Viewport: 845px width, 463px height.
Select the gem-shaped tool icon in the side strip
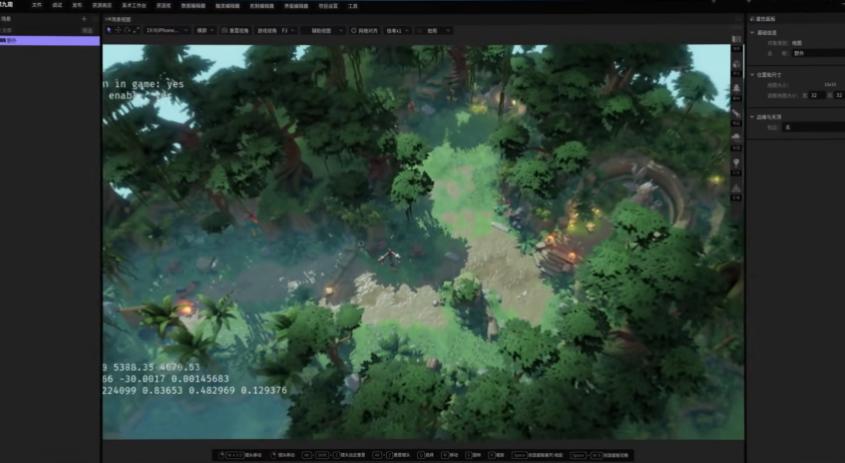pyautogui.click(x=736, y=165)
